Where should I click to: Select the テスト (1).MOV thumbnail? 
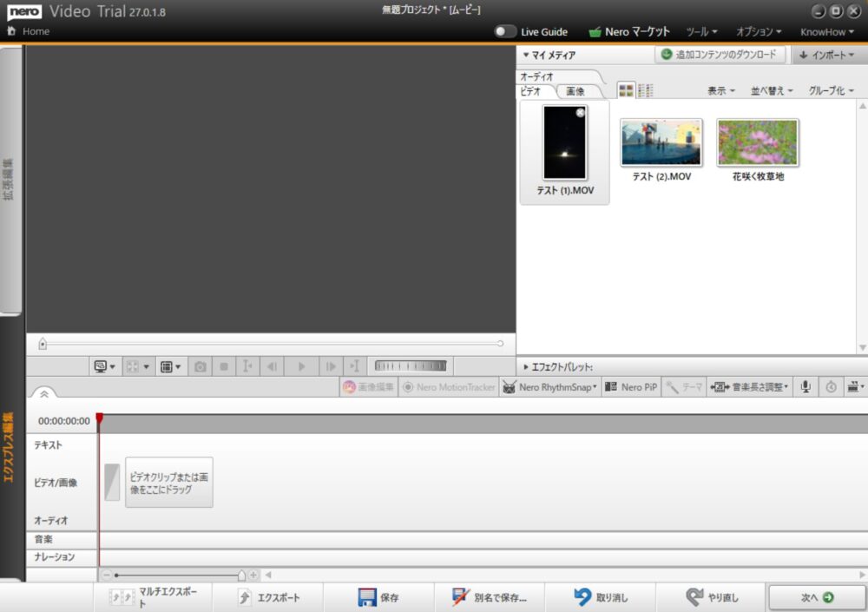[x=565, y=142]
